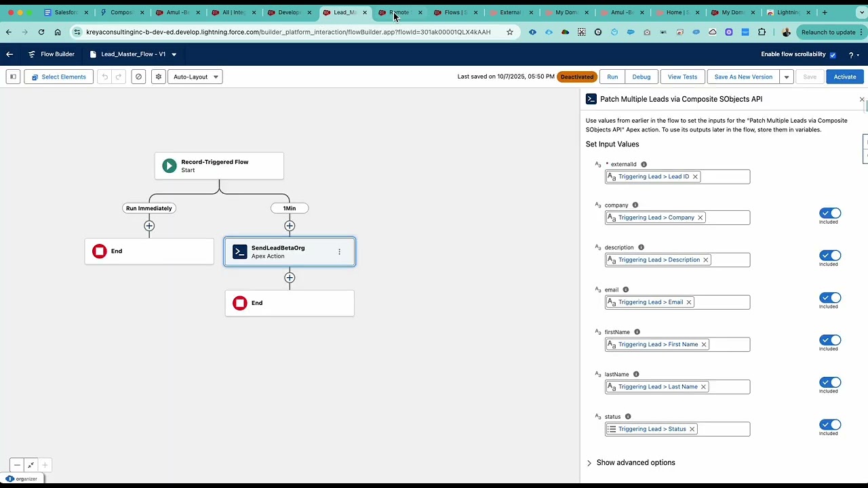Viewport: 868px width, 488px height.
Task: Close the Apex action properties panel
Action: [862, 100]
